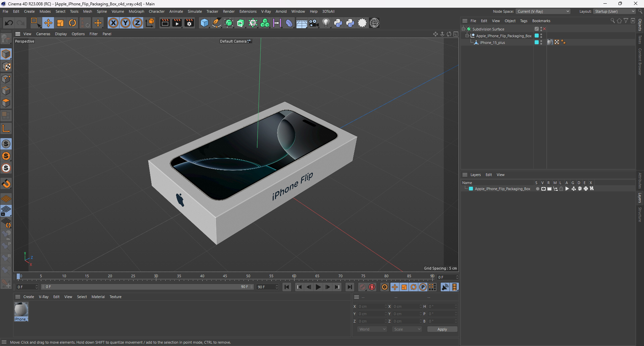Click Default Camera label in viewport
This screenshot has height=346, width=644.
pos(233,41)
